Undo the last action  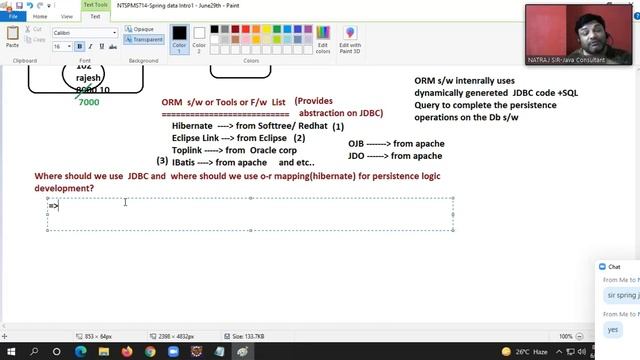coord(30,5)
